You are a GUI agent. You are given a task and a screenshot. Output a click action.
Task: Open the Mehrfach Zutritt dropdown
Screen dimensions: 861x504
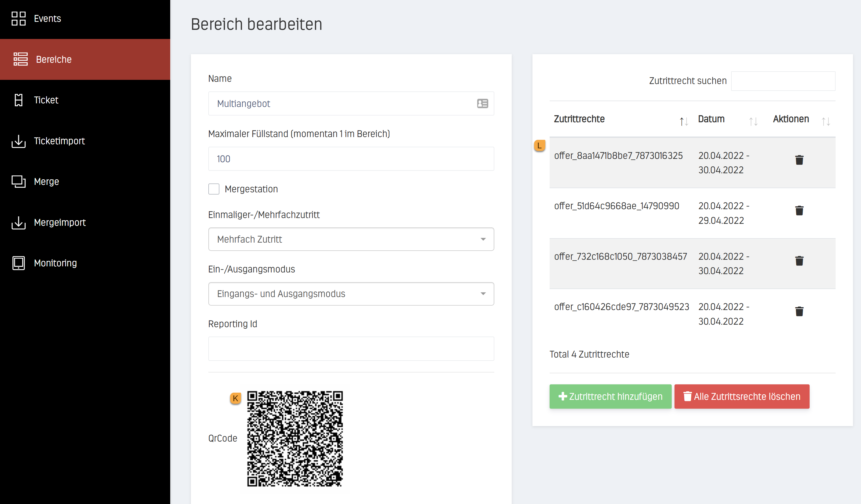pyautogui.click(x=351, y=239)
